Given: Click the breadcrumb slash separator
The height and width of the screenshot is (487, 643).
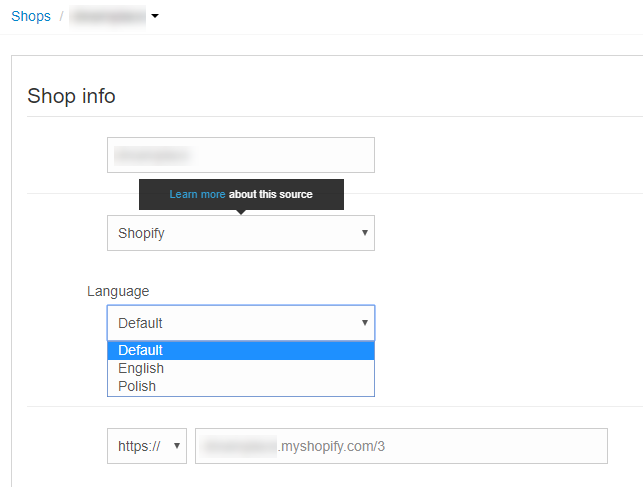Looking at the screenshot, I should 62,16.
